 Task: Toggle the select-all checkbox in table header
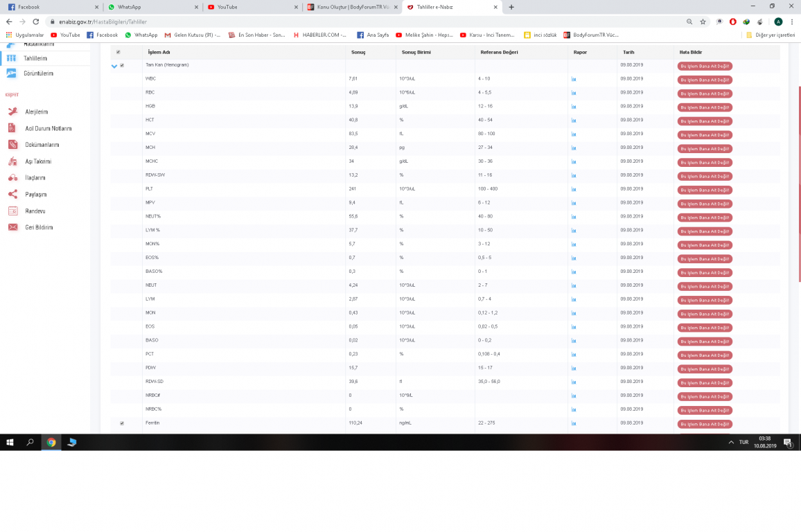tap(118, 52)
